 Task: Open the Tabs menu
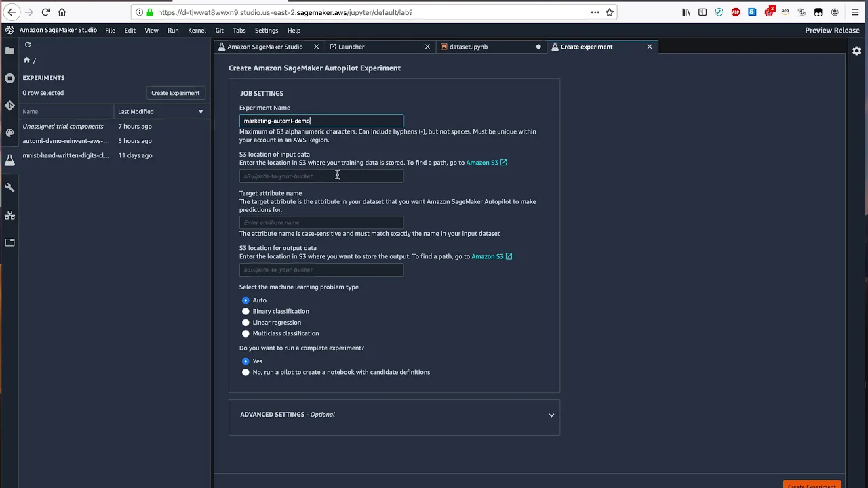[239, 30]
